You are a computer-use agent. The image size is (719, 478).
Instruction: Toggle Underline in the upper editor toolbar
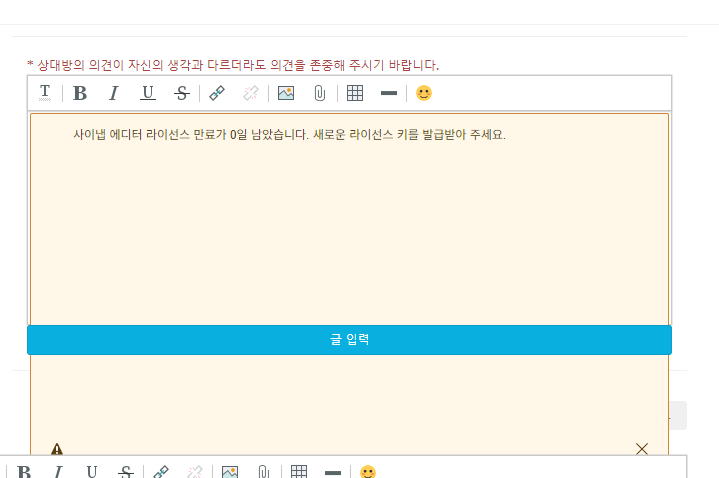point(148,93)
